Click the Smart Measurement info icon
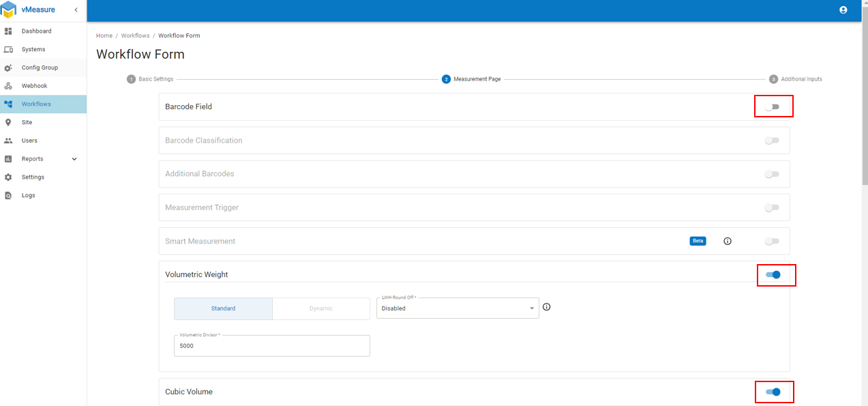This screenshot has height=406, width=868. coord(728,241)
